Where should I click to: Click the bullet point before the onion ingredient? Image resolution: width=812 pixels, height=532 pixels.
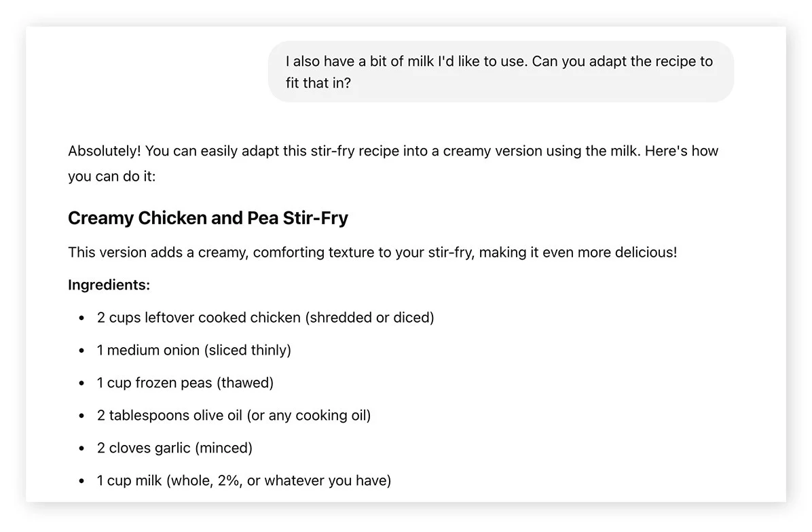click(x=81, y=351)
